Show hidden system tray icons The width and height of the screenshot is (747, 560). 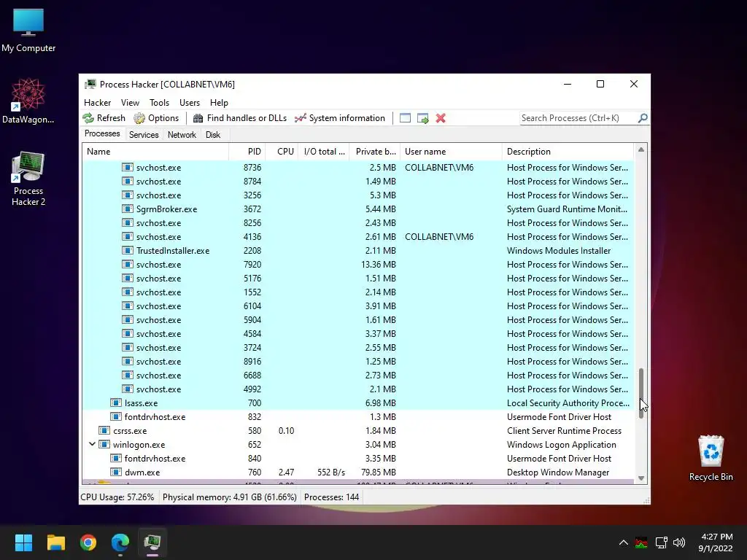click(623, 542)
